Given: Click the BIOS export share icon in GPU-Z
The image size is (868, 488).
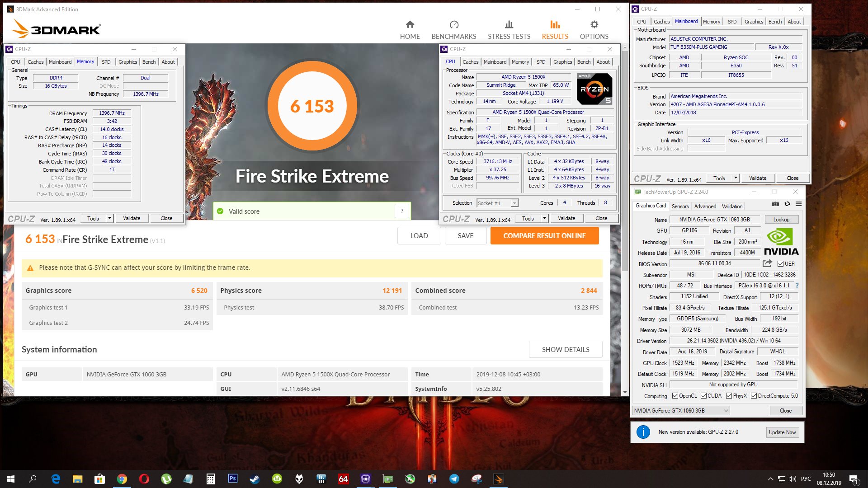Looking at the screenshot, I should (767, 263).
